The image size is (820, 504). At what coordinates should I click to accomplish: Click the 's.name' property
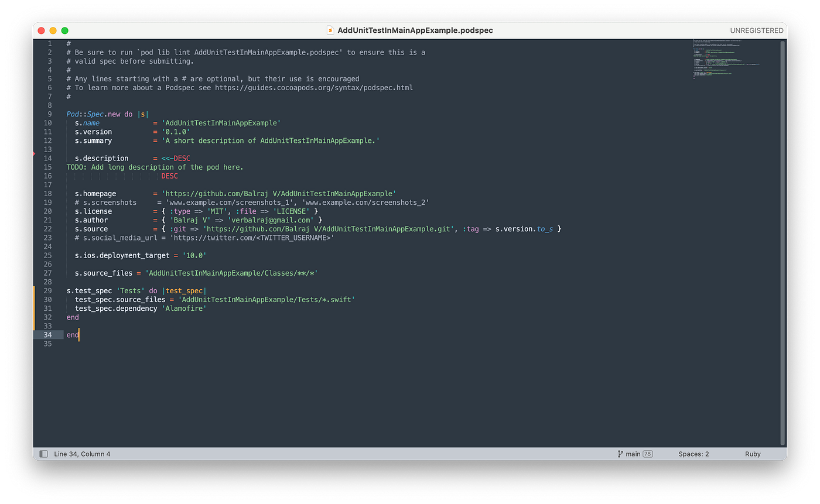tap(87, 123)
